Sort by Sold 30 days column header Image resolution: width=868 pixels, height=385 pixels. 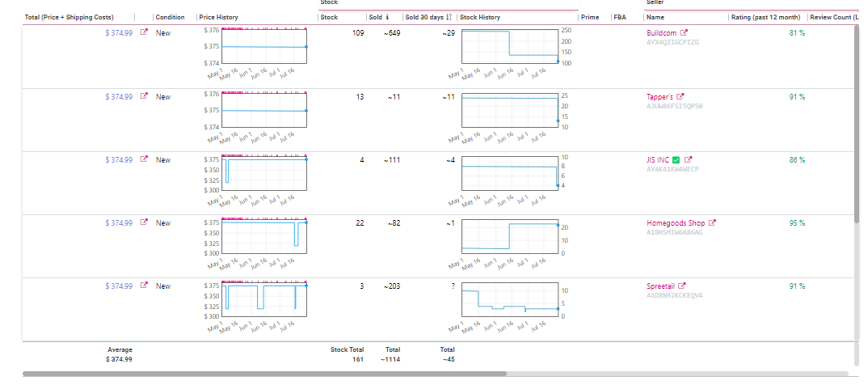[x=425, y=17]
